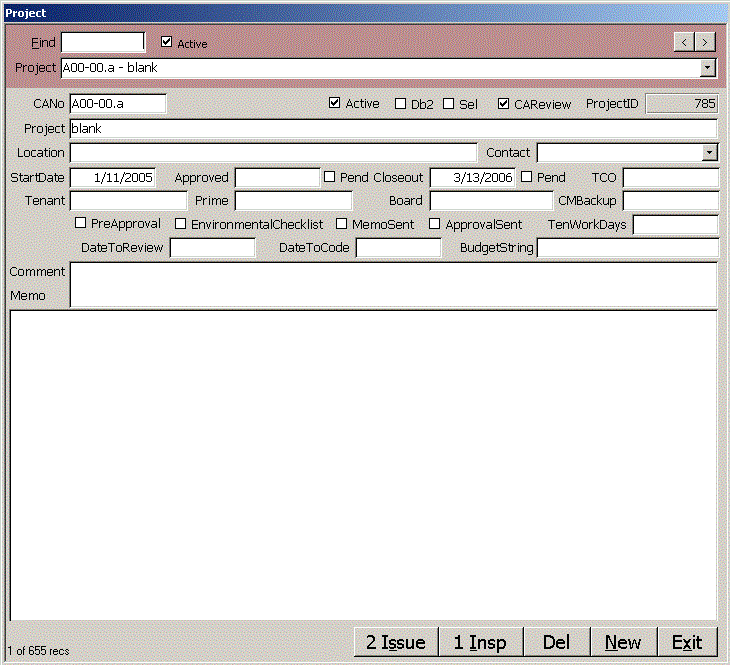Go to previous record with left arrow

point(684,42)
